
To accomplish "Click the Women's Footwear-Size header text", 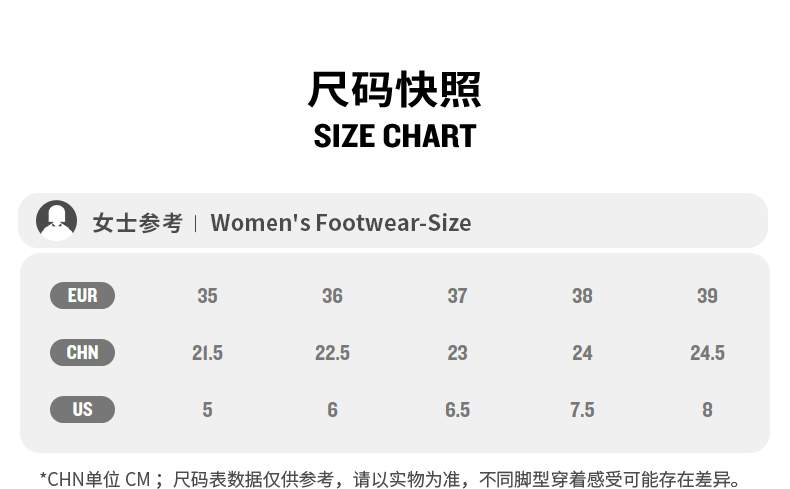I will 340,222.
